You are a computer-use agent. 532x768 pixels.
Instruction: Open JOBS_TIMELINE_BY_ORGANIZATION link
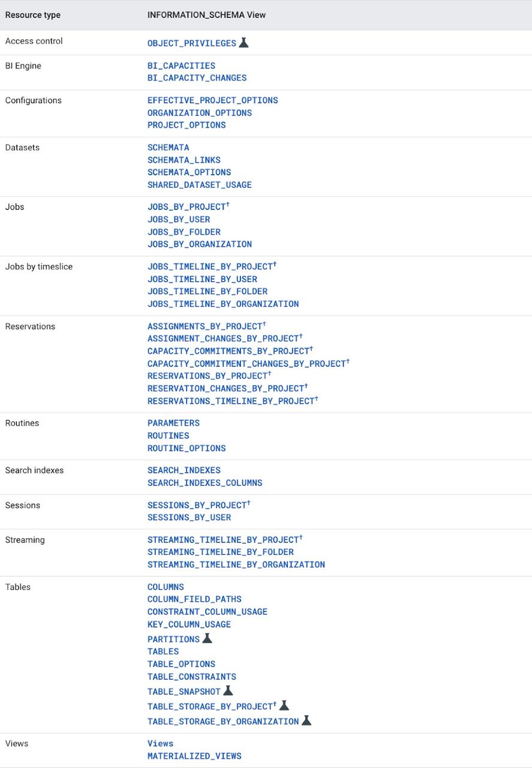[x=223, y=304]
